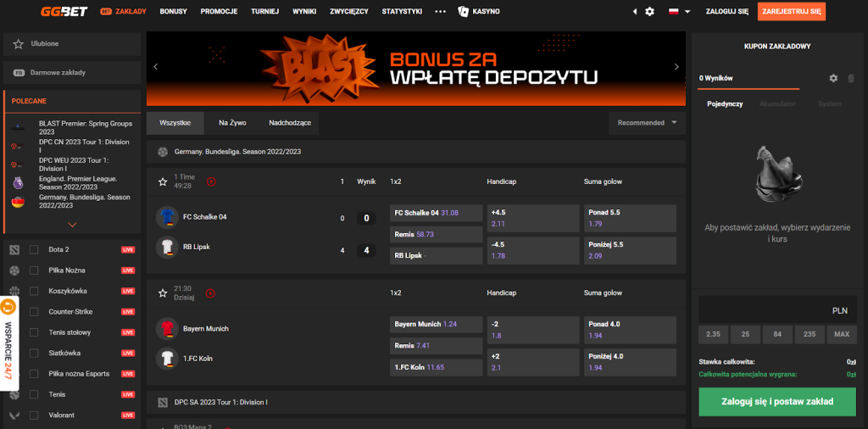Check the Dota 2 checkbox
This screenshot has height=429, width=868.
click(x=34, y=249)
